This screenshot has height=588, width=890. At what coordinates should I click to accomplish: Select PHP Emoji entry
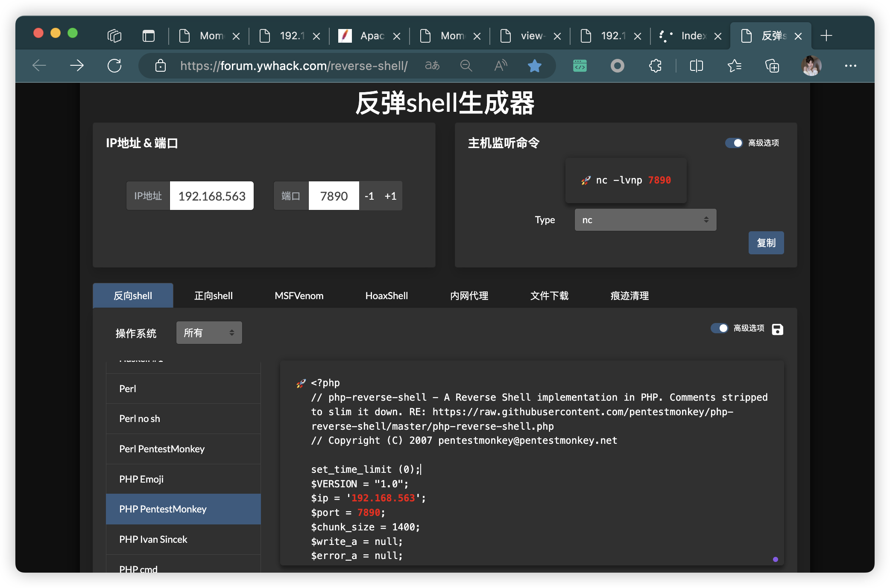click(183, 479)
